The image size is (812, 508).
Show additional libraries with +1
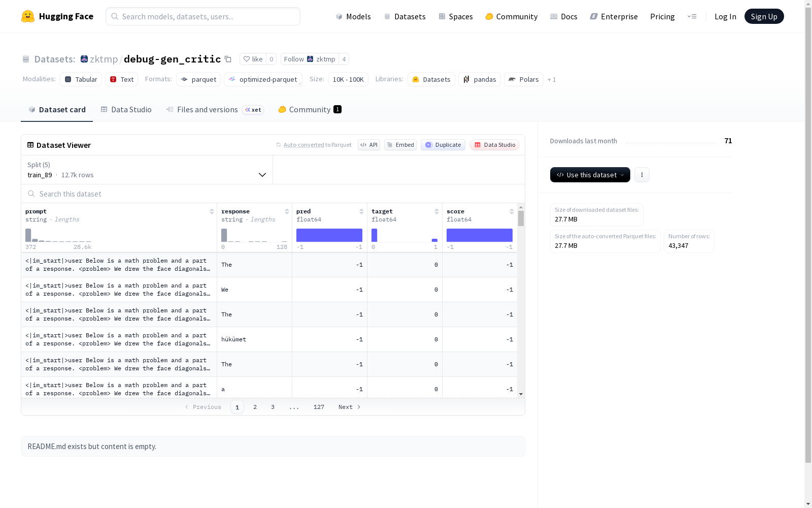[x=552, y=79]
